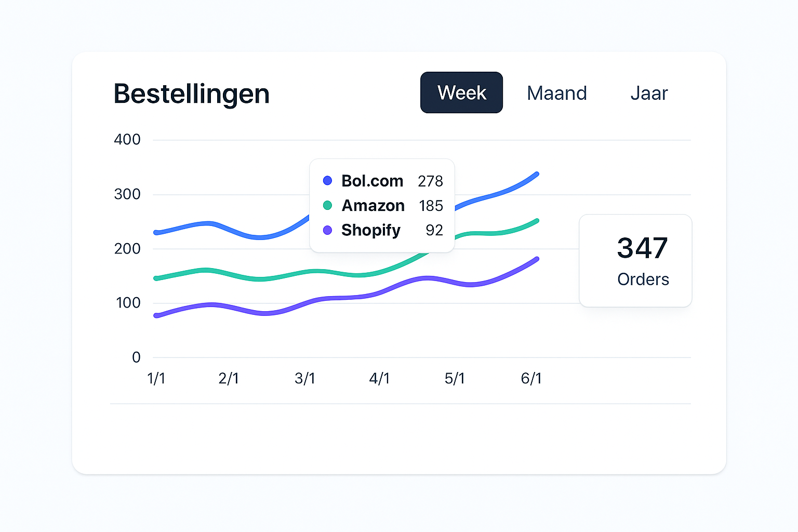
Task: Select the 3/1 x-axis date label
Action: (305, 378)
